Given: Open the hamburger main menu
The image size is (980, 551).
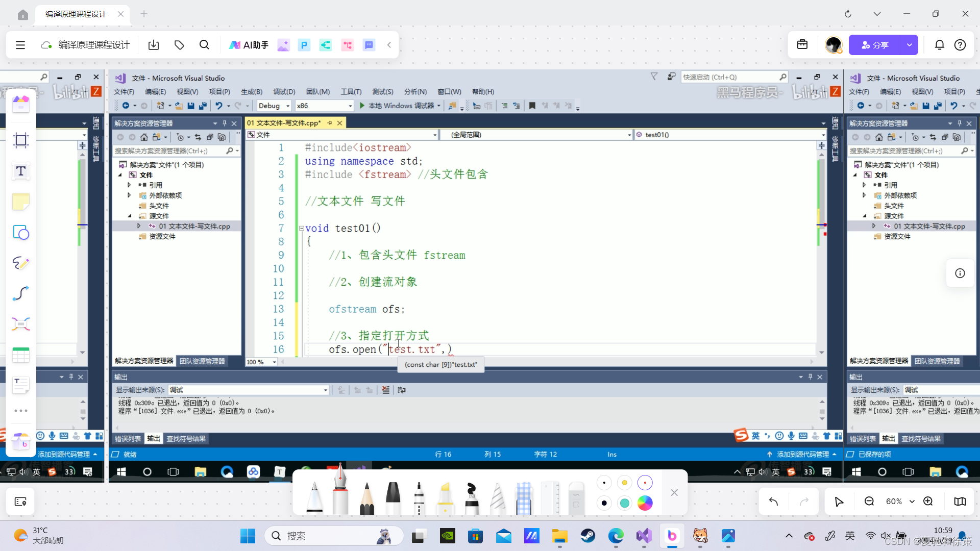Looking at the screenshot, I should coord(20,45).
